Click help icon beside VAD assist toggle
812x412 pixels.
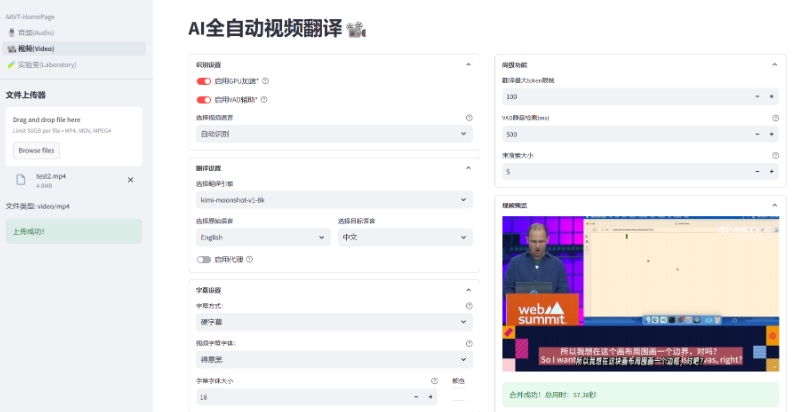pos(264,100)
